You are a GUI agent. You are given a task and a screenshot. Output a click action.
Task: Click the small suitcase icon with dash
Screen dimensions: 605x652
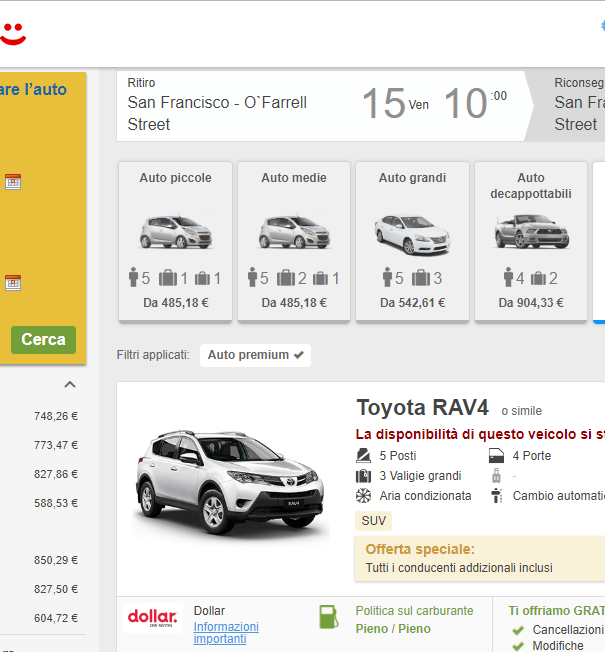[x=496, y=476]
